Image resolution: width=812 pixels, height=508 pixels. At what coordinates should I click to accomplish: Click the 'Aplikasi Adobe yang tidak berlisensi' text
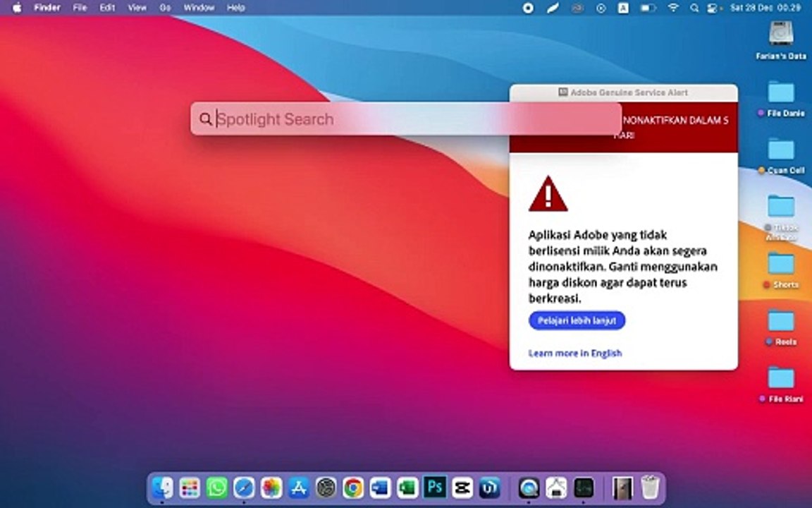(624, 267)
